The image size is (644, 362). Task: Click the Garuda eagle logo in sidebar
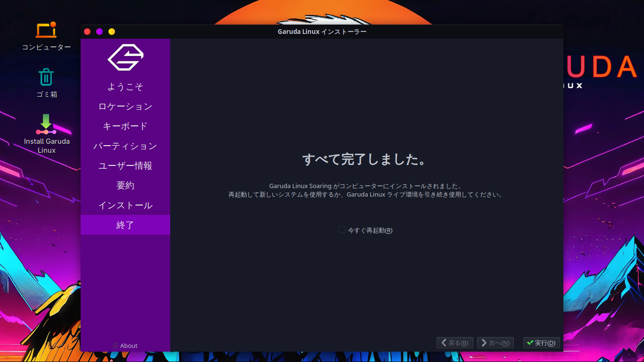click(x=125, y=58)
